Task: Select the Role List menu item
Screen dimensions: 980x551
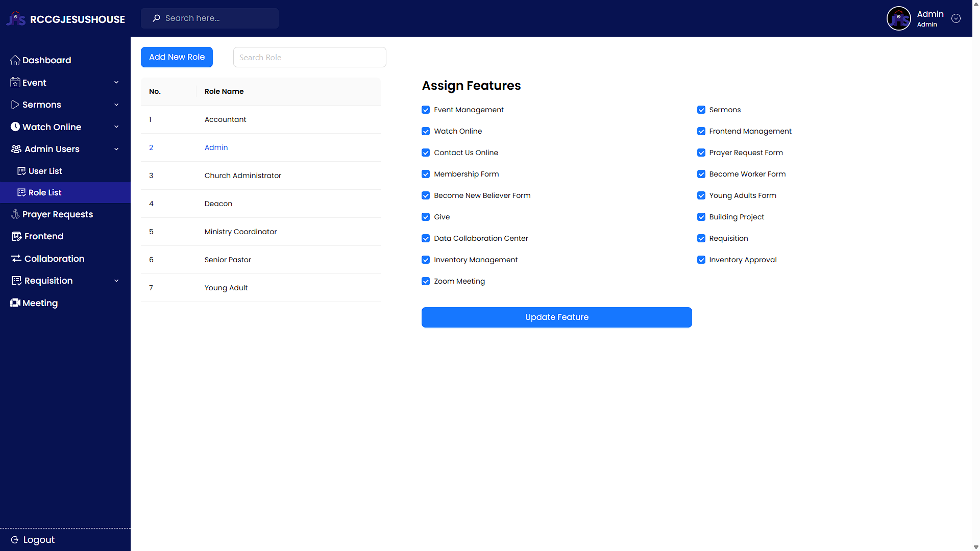Action: click(x=45, y=192)
